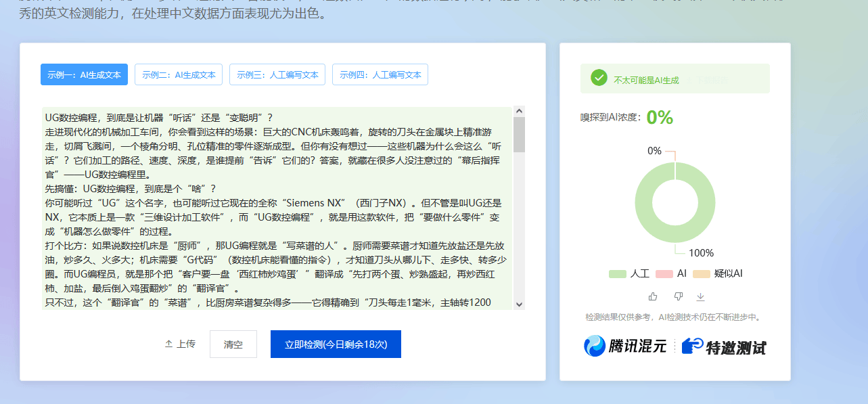Viewport: 868px width, 404px height.
Task: Click the thumbs down feedback icon
Action: point(677,296)
